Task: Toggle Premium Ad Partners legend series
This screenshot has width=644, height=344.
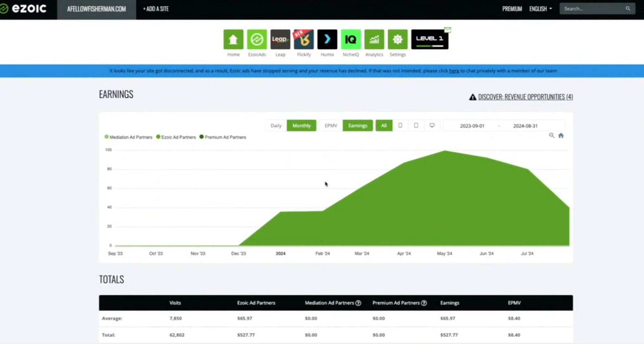Action: [x=223, y=137]
